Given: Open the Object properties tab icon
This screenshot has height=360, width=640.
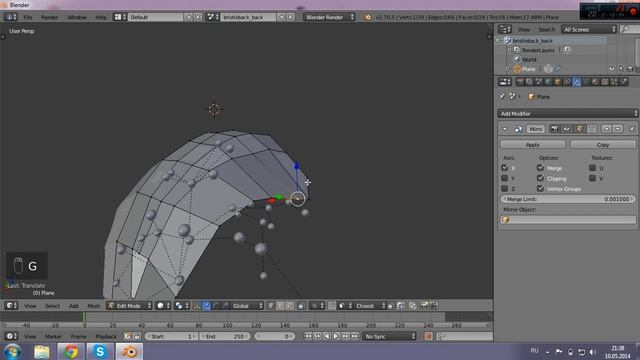Looking at the screenshot, I should [558, 82].
